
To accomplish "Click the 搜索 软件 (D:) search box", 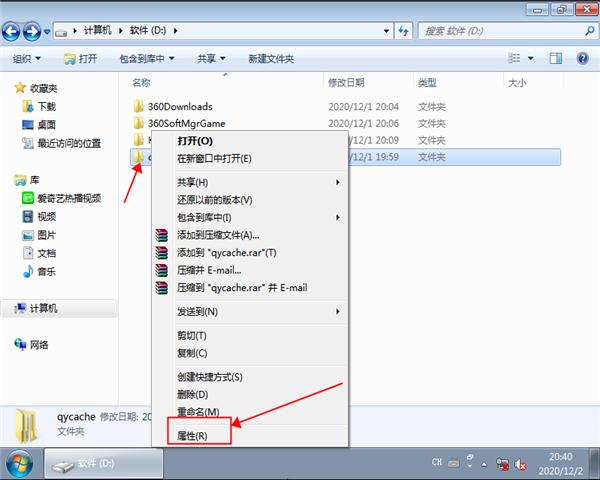I will coord(500,32).
